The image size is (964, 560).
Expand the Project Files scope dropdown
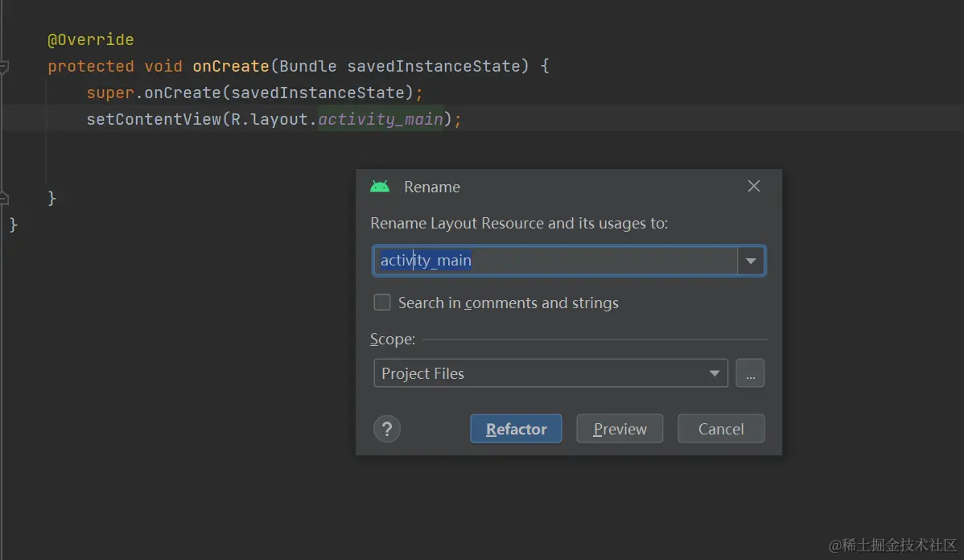click(x=550, y=373)
